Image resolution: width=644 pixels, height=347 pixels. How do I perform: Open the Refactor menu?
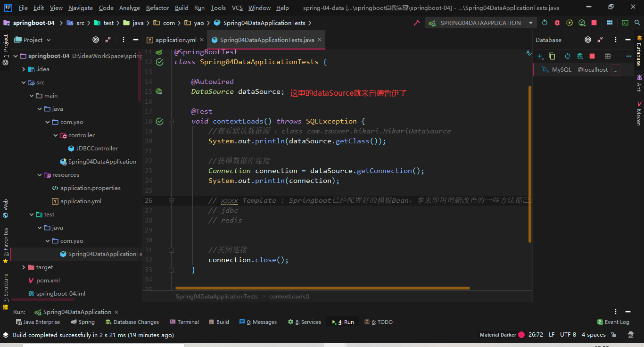[x=157, y=8]
